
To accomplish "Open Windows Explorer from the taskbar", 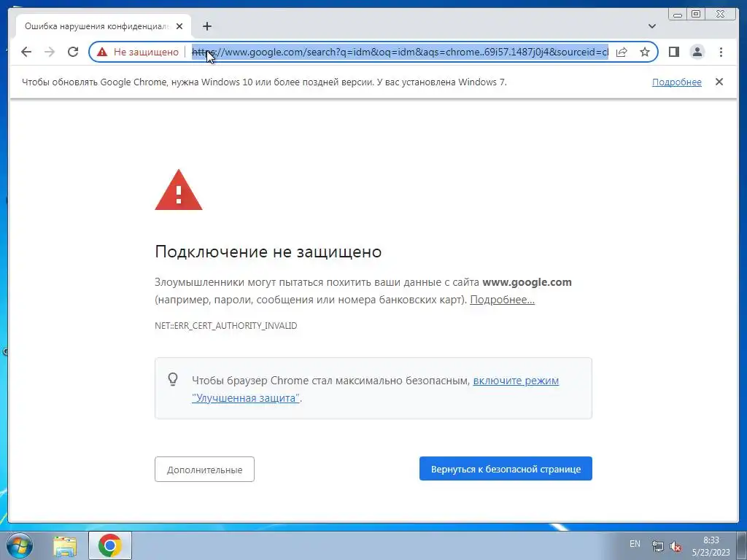I will coord(65,545).
